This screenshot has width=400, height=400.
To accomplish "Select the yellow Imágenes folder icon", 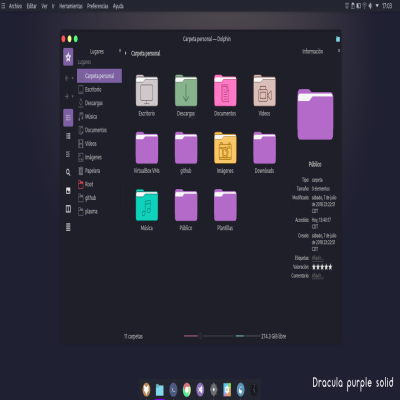I will pyautogui.click(x=225, y=148).
